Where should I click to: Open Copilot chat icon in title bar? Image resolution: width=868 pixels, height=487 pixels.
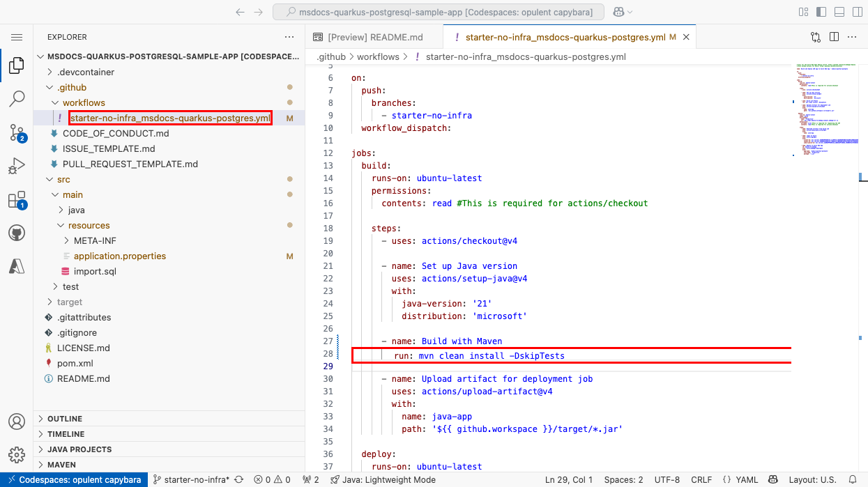click(x=618, y=13)
